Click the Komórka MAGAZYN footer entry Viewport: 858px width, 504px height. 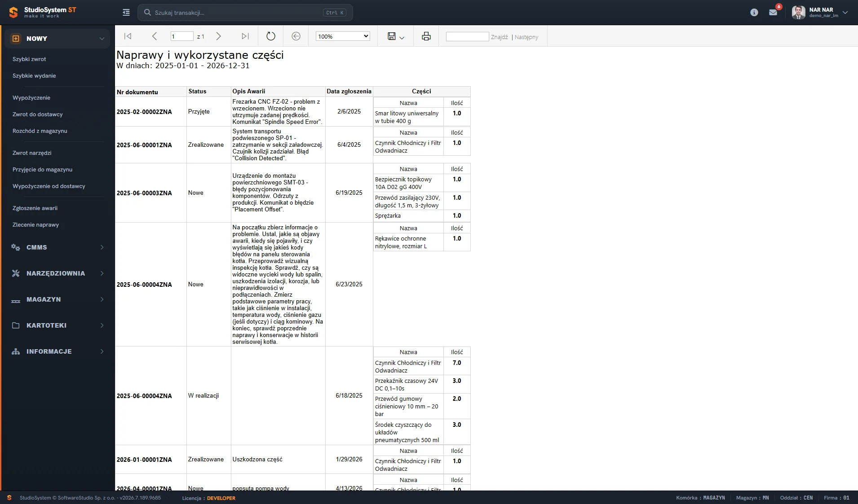click(x=701, y=498)
